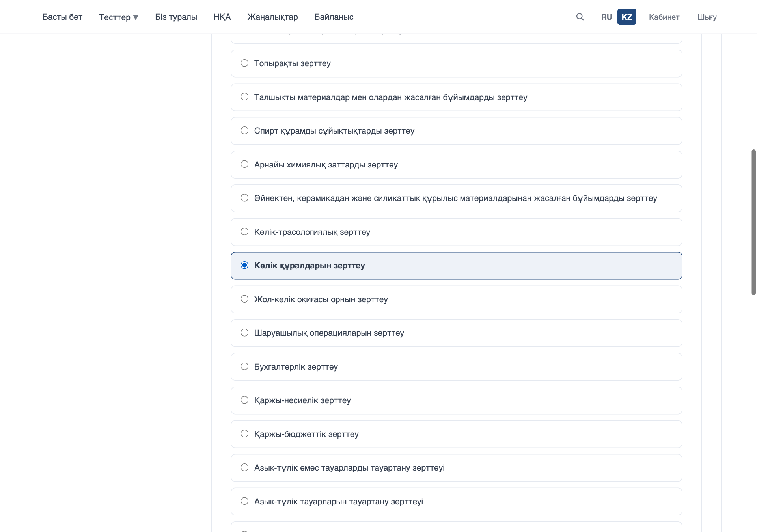Viewport: 757px width, 532px height.
Task: Open the search magnifier icon
Action: 580,17
